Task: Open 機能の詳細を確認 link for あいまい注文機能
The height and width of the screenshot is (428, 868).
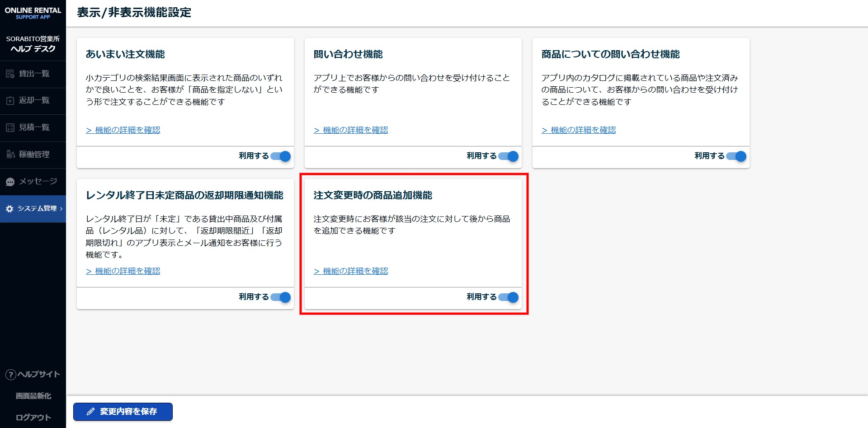Action: (x=123, y=130)
